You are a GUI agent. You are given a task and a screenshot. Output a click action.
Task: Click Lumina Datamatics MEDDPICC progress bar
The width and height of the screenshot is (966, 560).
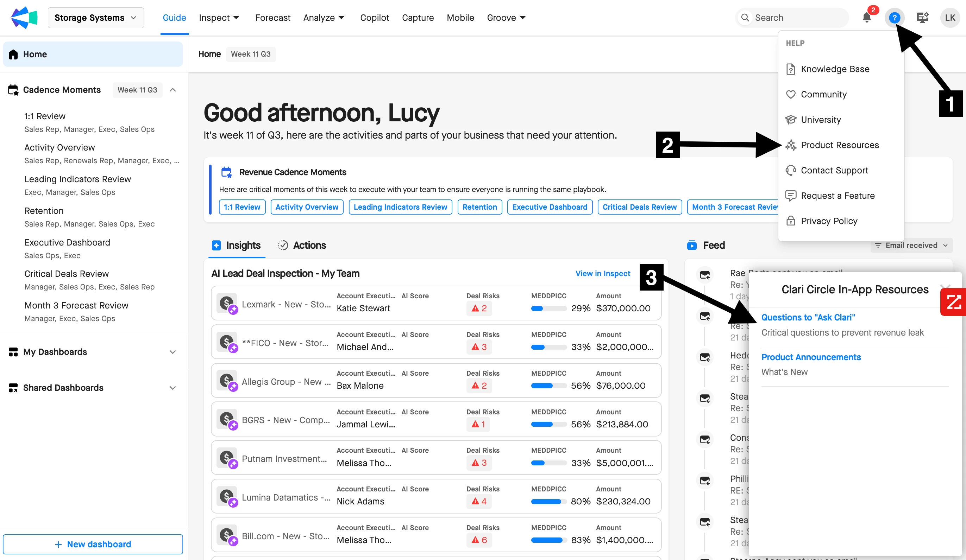[548, 501]
